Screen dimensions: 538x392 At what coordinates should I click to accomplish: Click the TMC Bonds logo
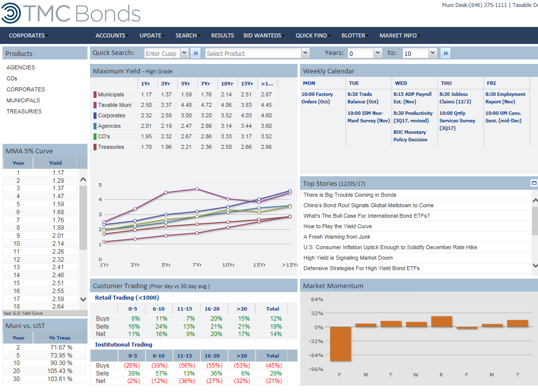tap(71, 13)
